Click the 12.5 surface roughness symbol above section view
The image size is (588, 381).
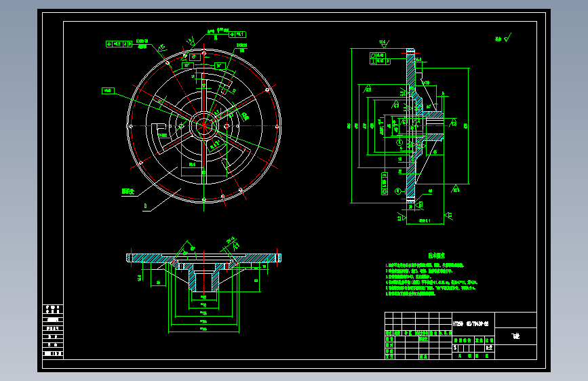[x=384, y=43]
